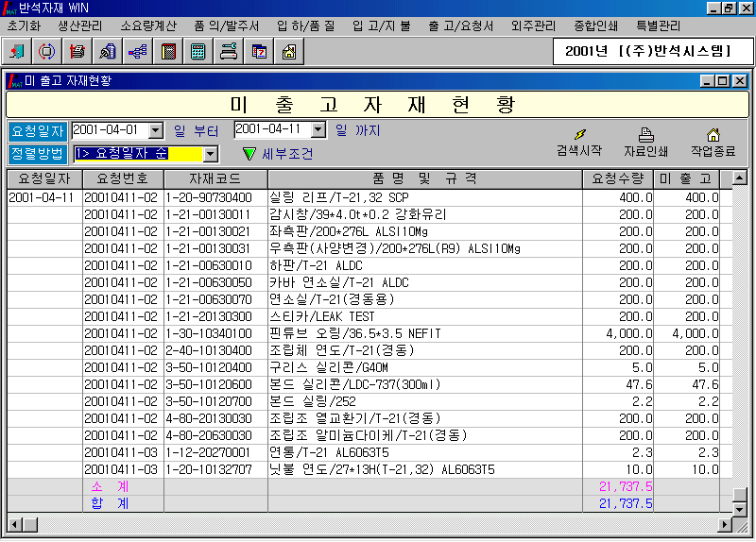Click the 검색시작 search start icon
Screen dimensions: 756x542
tap(578, 142)
